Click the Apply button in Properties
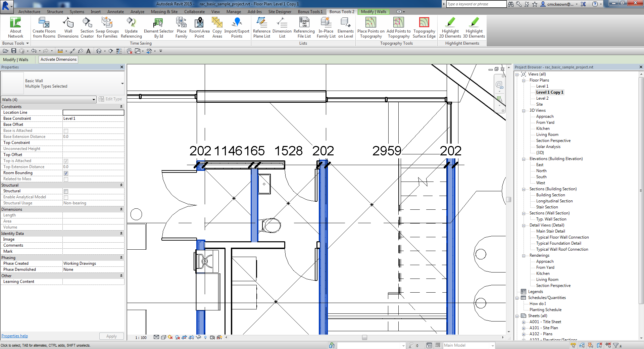Viewport: 644px width, 349px height. (x=111, y=336)
